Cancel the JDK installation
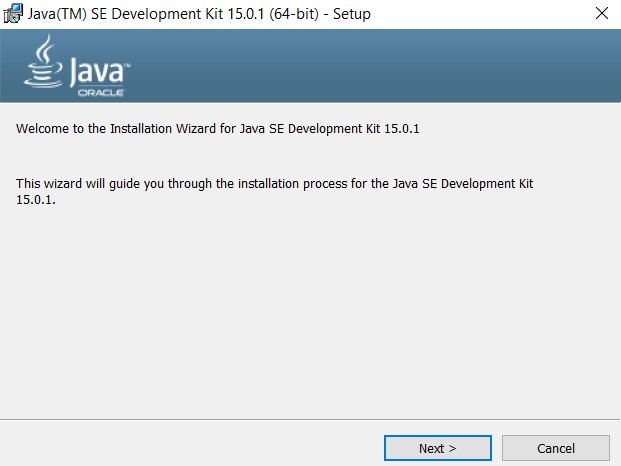This screenshot has height=466, width=621. pos(556,448)
